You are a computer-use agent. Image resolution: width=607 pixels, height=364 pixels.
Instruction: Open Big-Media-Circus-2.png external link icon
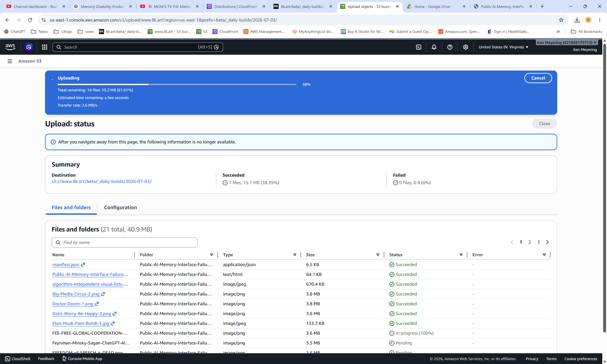103,294
